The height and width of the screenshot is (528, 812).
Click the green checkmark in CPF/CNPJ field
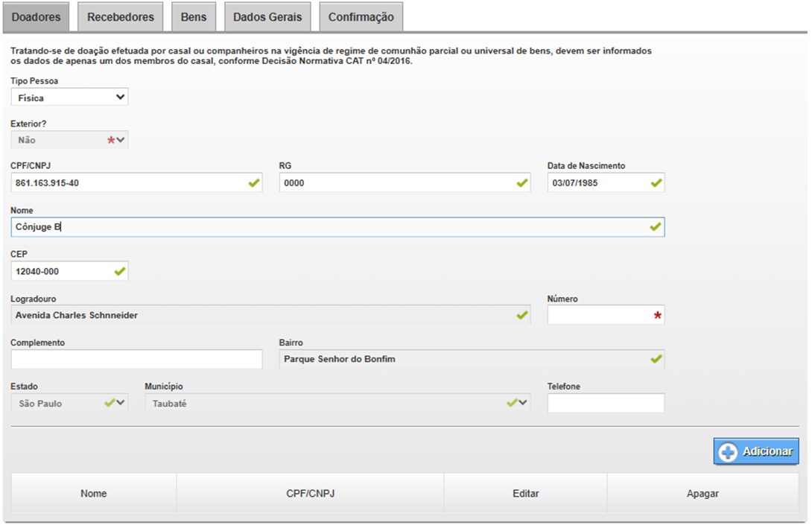tap(253, 183)
